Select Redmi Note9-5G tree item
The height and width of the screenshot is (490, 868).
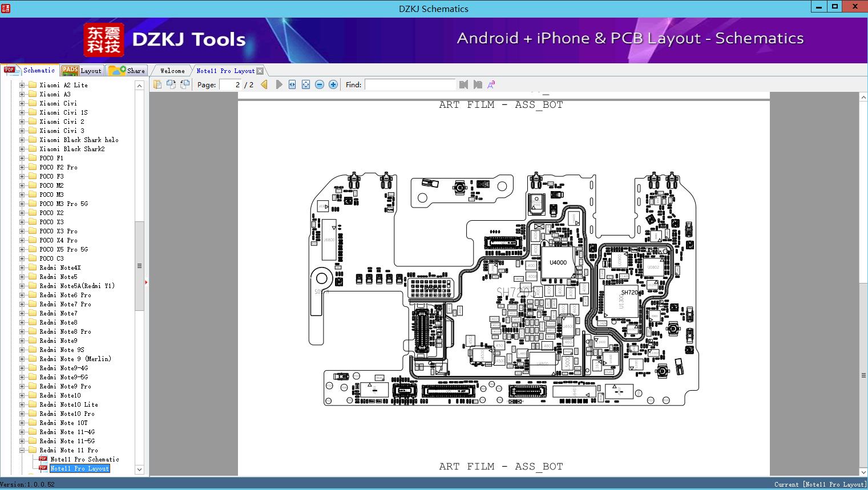click(x=63, y=377)
